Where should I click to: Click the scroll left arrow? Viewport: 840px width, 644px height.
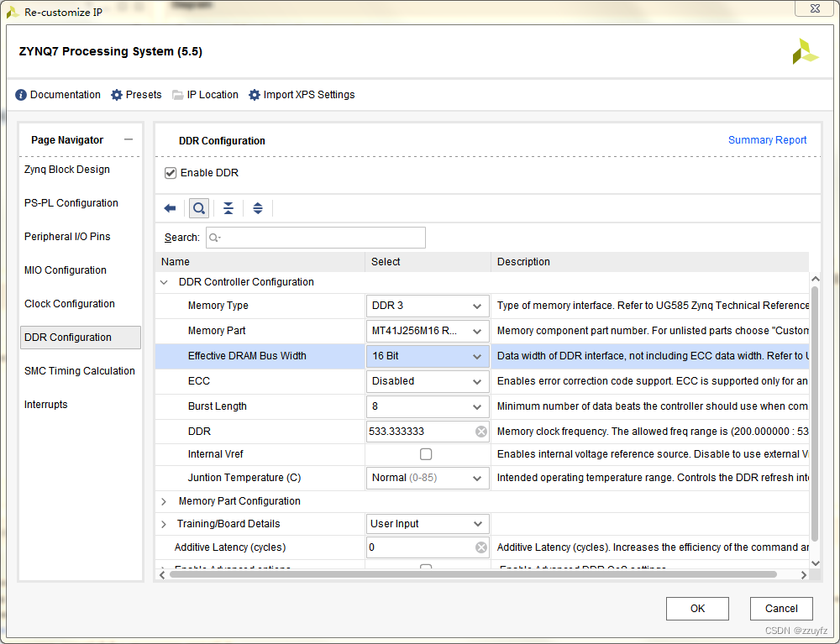(162, 575)
